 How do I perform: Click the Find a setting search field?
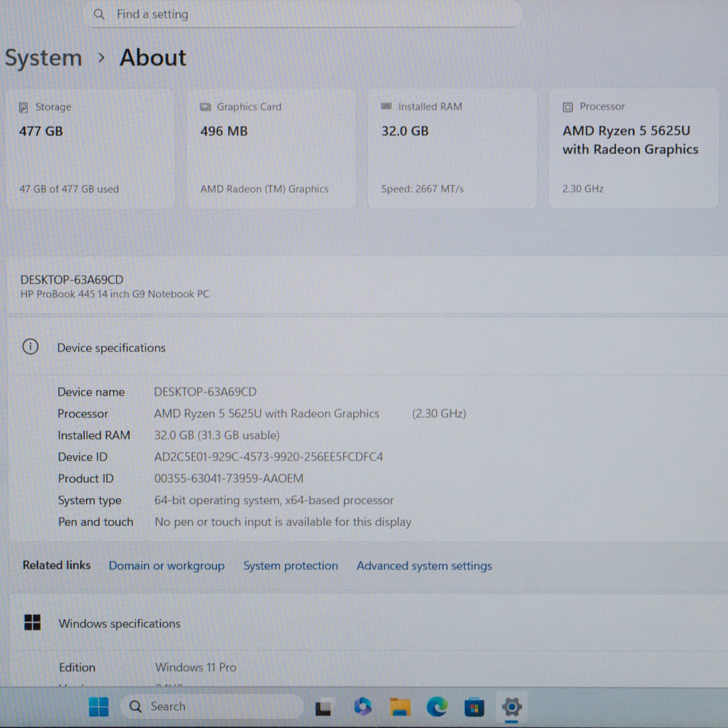pos(304,15)
